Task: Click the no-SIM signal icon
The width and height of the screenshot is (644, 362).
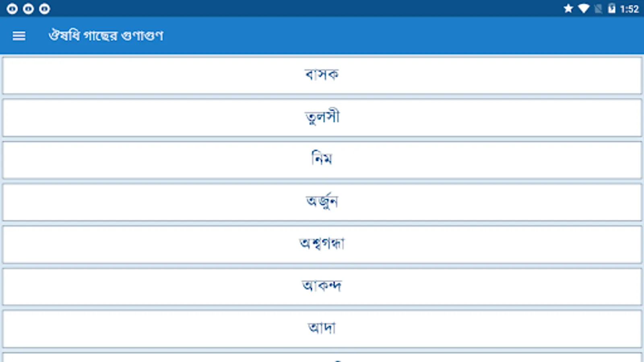Action: pos(598,8)
